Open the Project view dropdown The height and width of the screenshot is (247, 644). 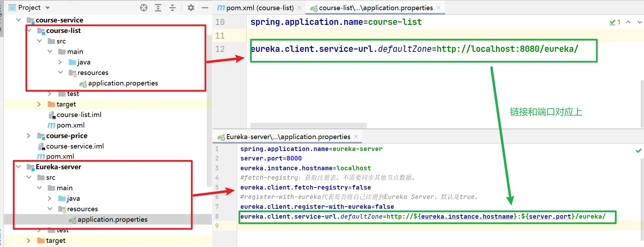point(48,8)
